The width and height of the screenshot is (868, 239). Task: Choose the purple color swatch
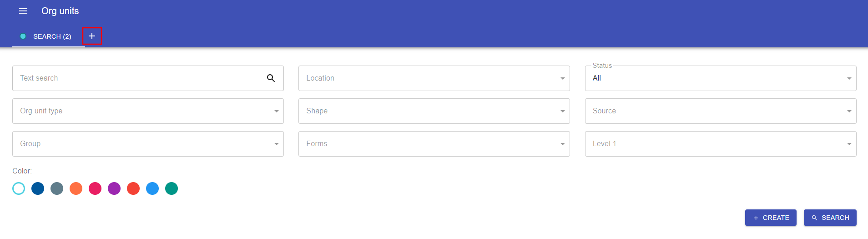pyautogui.click(x=114, y=188)
